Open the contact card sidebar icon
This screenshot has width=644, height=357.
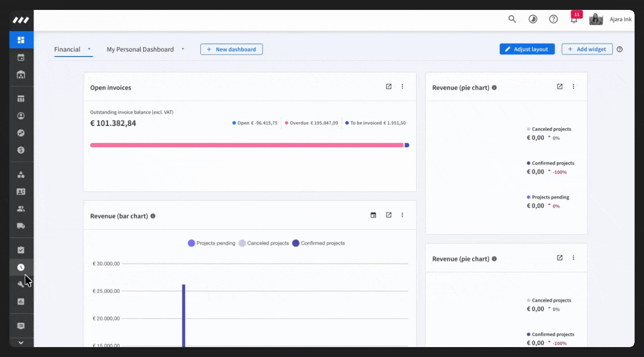click(21, 191)
